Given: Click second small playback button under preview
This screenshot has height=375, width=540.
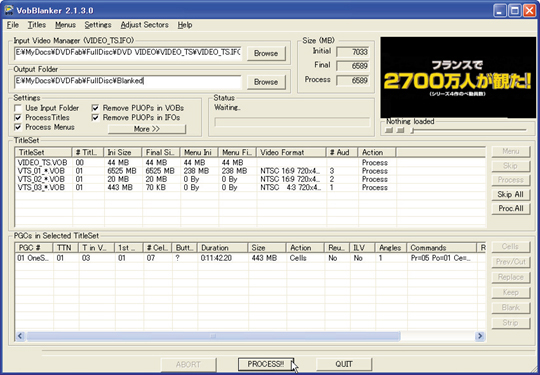Looking at the screenshot, I should pos(400,130).
